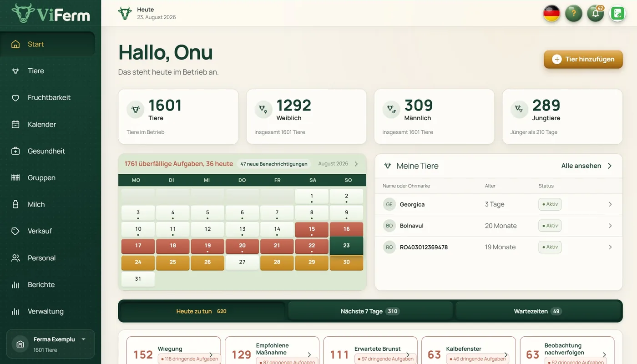Click the Status column header

[546, 186]
